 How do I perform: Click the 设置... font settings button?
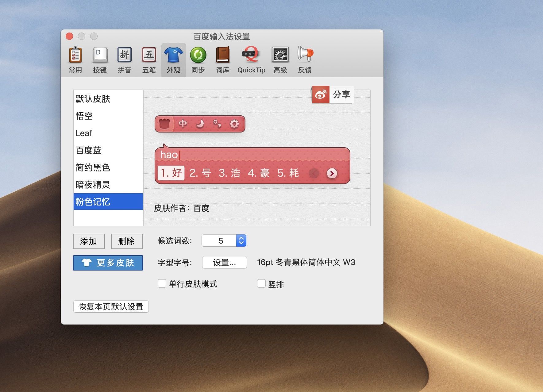point(225,263)
